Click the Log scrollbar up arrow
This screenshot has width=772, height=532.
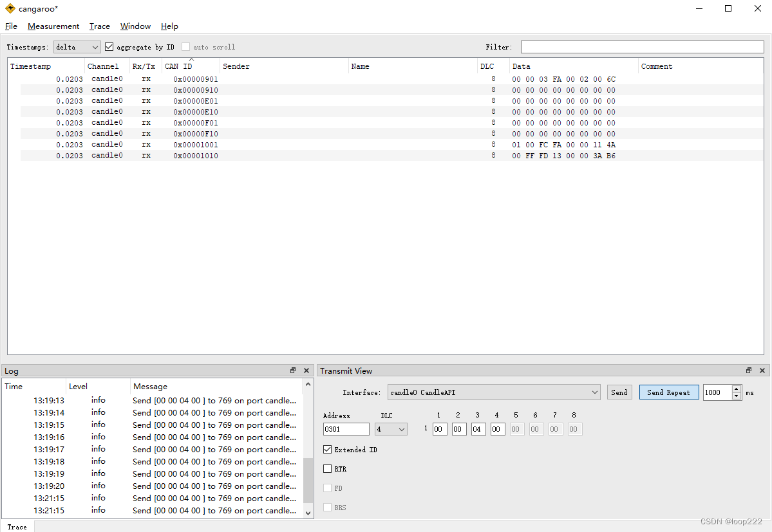click(308, 384)
